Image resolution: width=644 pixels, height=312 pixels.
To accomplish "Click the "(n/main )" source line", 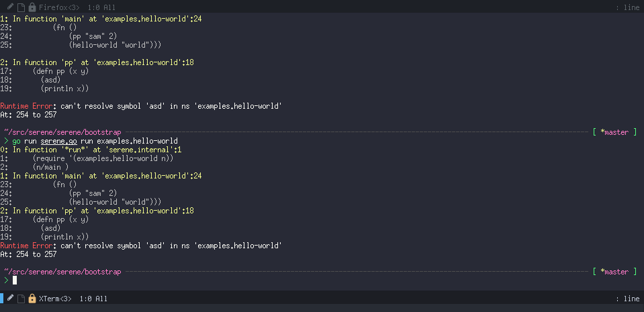I will pyautogui.click(x=50, y=167).
